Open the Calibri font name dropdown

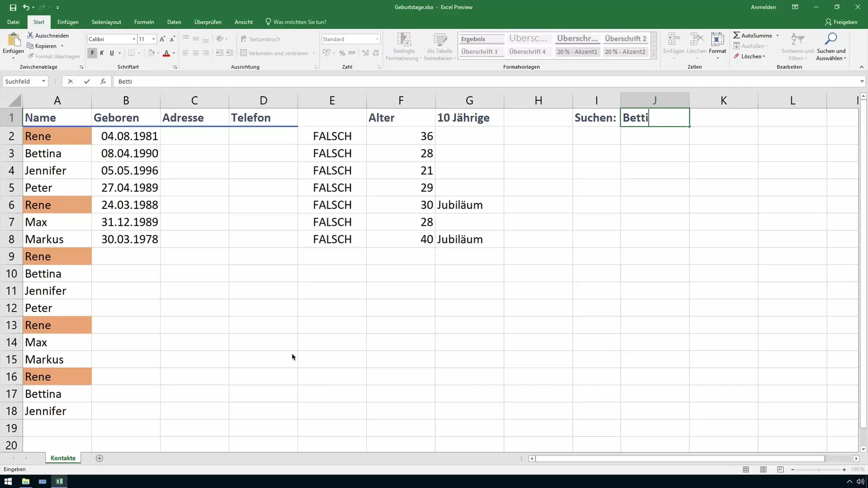pos(134,39)
